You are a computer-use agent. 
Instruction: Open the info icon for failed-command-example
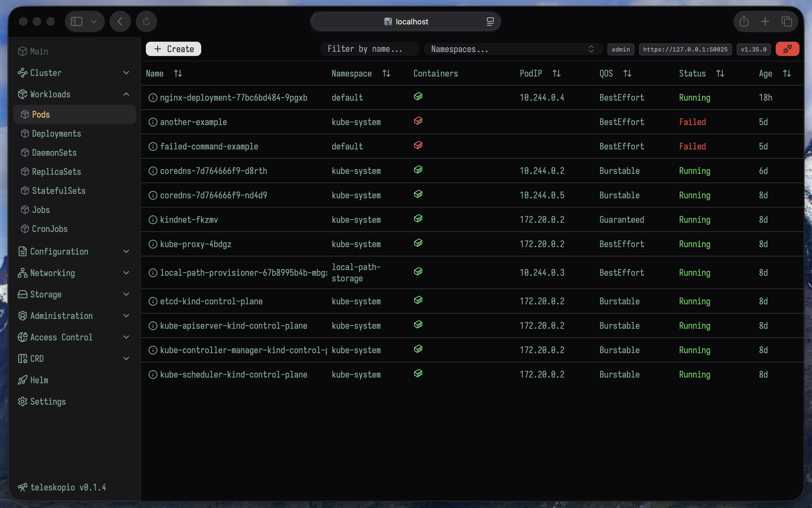point(153,147)
